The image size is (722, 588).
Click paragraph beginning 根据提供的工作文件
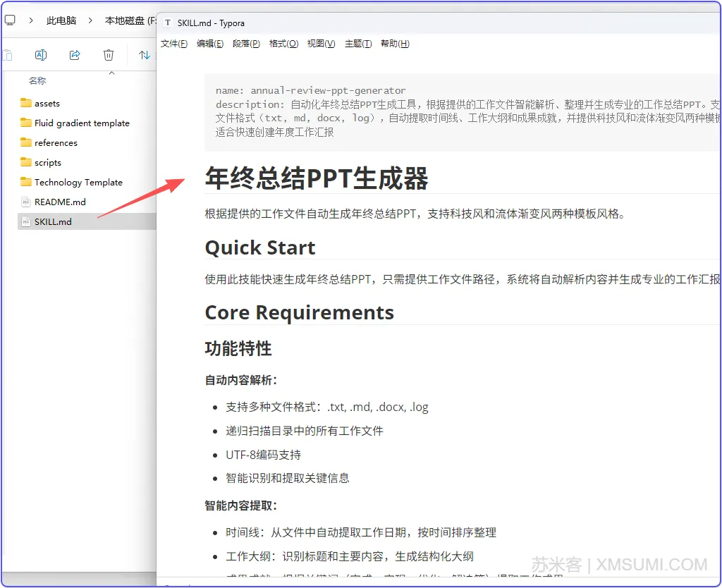coord(415,214)
